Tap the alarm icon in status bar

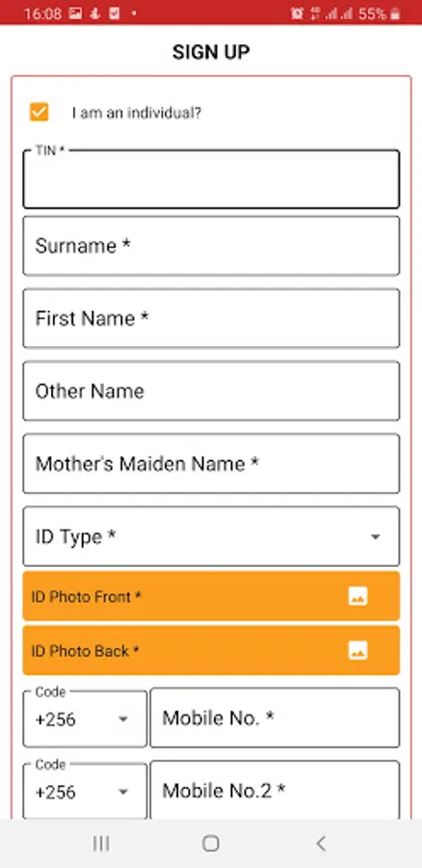[297, 14]
